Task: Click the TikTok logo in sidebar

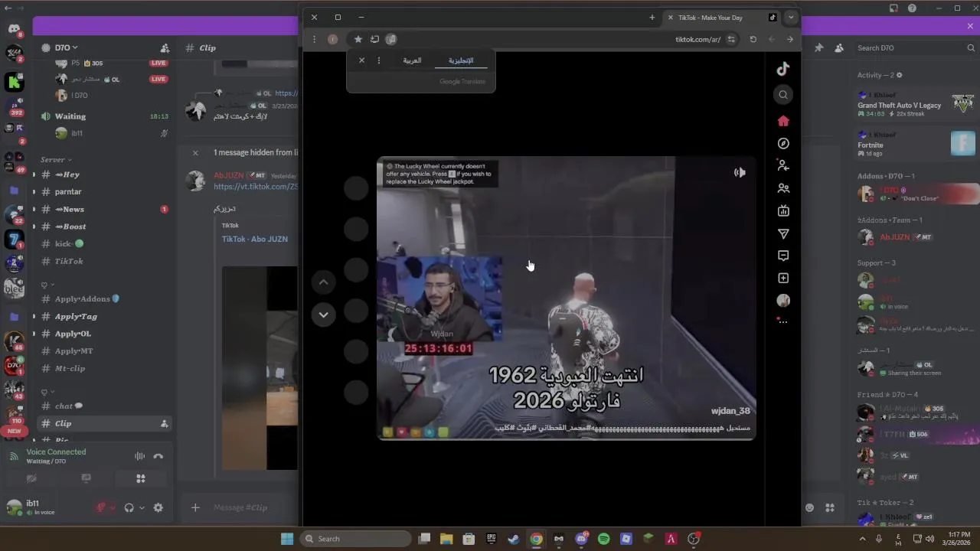Action: (782, 69)
